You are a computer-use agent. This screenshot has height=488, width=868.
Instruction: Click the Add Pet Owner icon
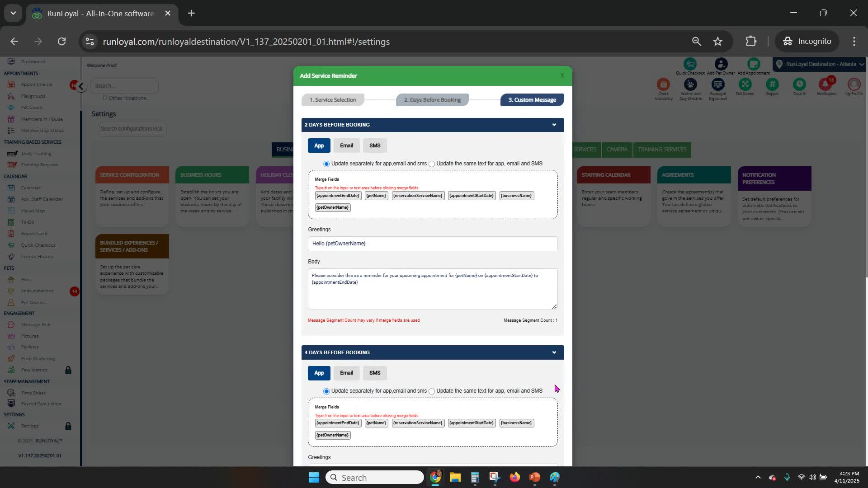click(721, 64)
